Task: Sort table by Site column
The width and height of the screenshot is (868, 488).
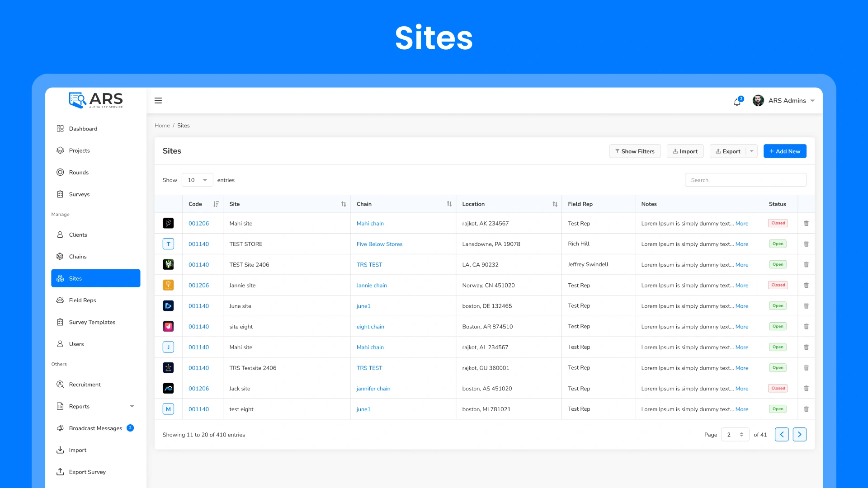Action: click(x=344, y=204)
